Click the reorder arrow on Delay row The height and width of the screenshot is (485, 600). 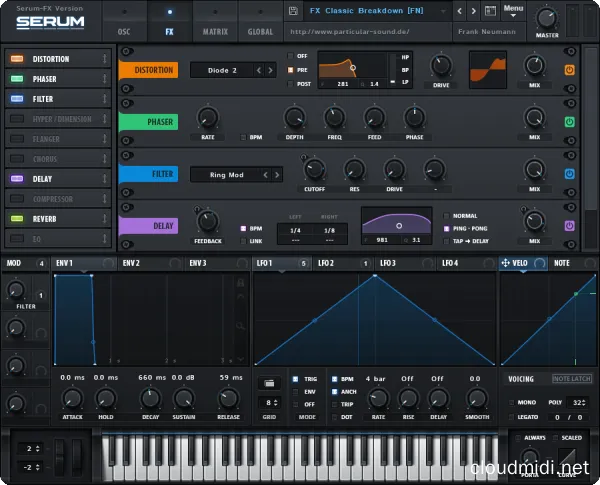point(104,178)
